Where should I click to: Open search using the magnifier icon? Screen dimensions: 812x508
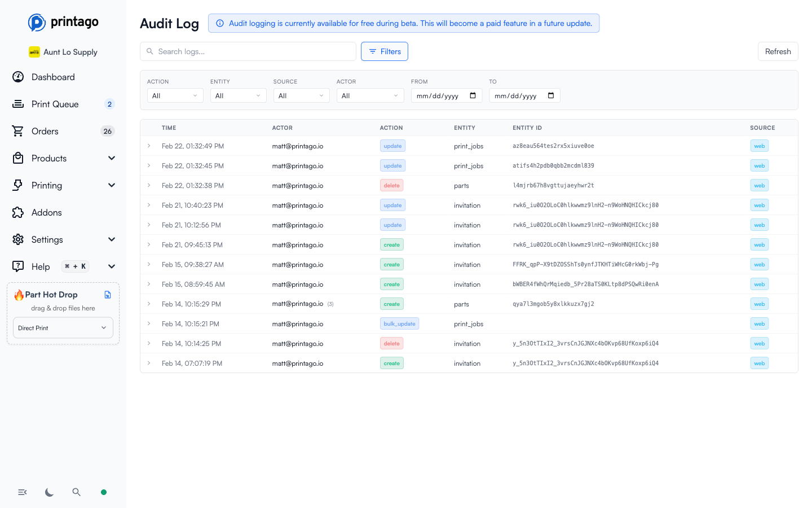[x=76, y=492]
